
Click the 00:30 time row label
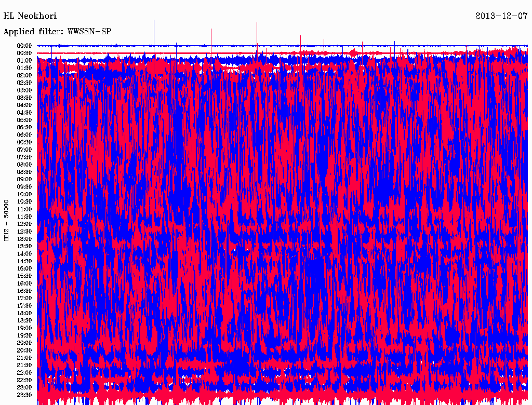[x=25, y=53]
